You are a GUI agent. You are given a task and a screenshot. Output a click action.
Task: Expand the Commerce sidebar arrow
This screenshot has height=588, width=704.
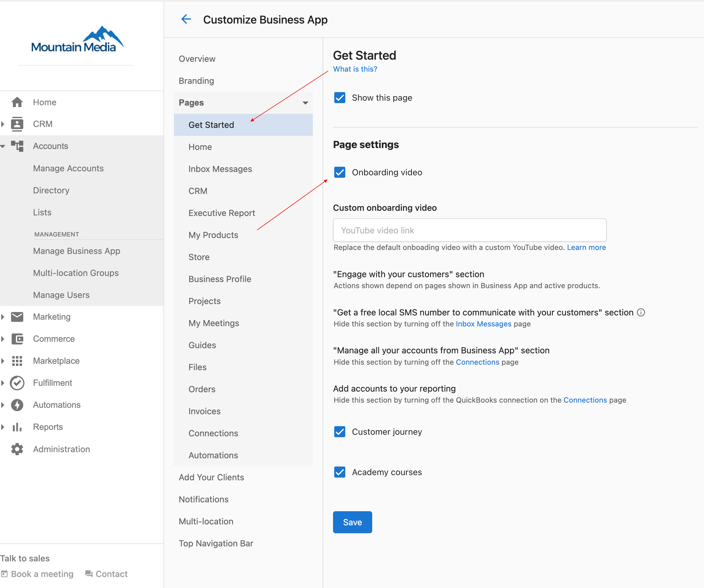(3, 339)
